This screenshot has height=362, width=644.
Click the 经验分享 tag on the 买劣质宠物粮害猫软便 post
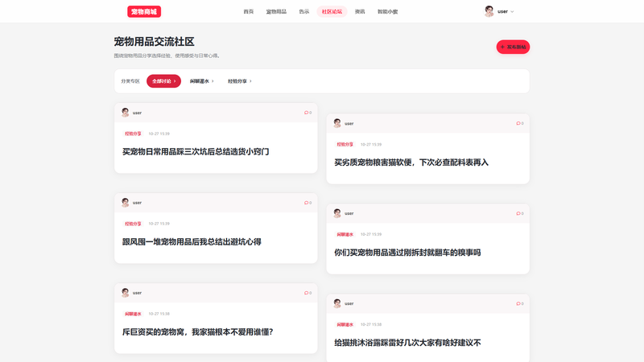(x=345, y=145)
